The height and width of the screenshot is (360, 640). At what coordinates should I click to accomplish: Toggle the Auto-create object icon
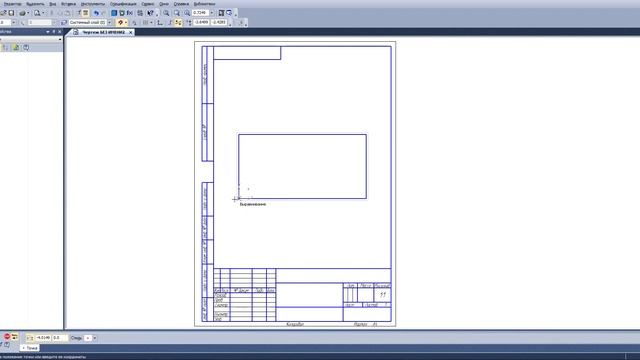tap(15, 336)
